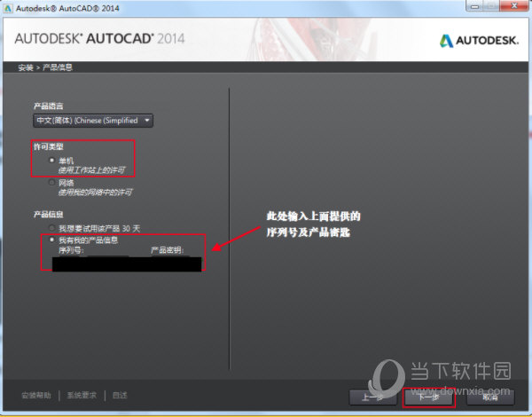The image size is (532, 417).
Task: Click the AutoCAD title bar app icon
Action: click(x=8, y=8)
